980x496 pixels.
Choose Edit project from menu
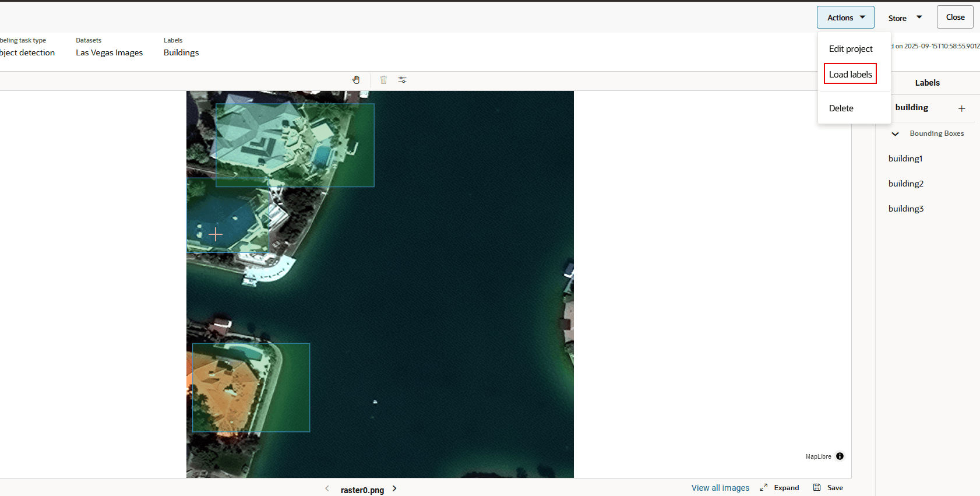[x=851, y=49]
